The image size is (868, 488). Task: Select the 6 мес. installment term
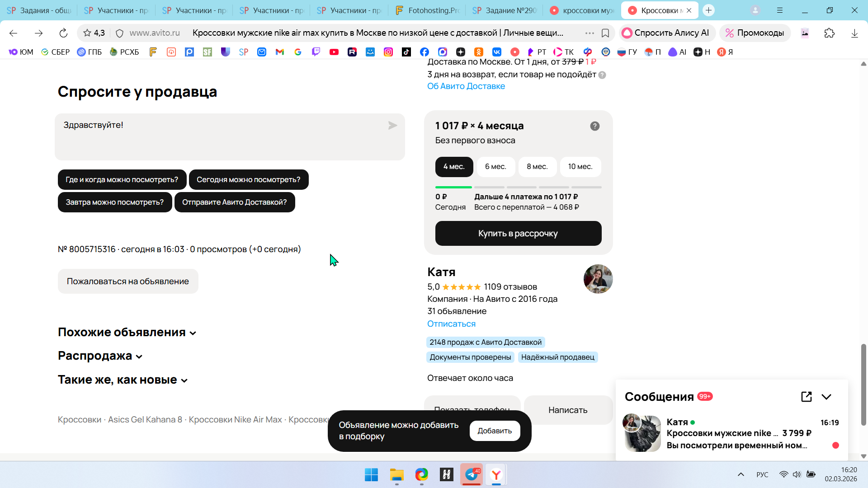(x=495, y=167)
